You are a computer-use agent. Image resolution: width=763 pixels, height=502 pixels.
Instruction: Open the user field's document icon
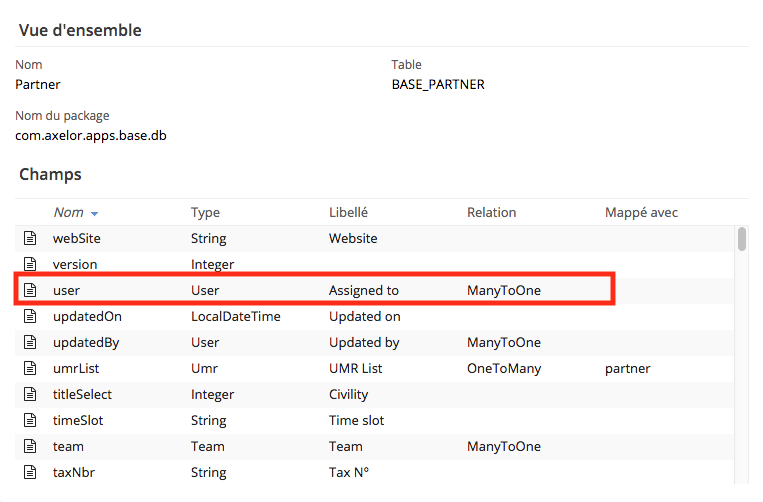point(30,290)
